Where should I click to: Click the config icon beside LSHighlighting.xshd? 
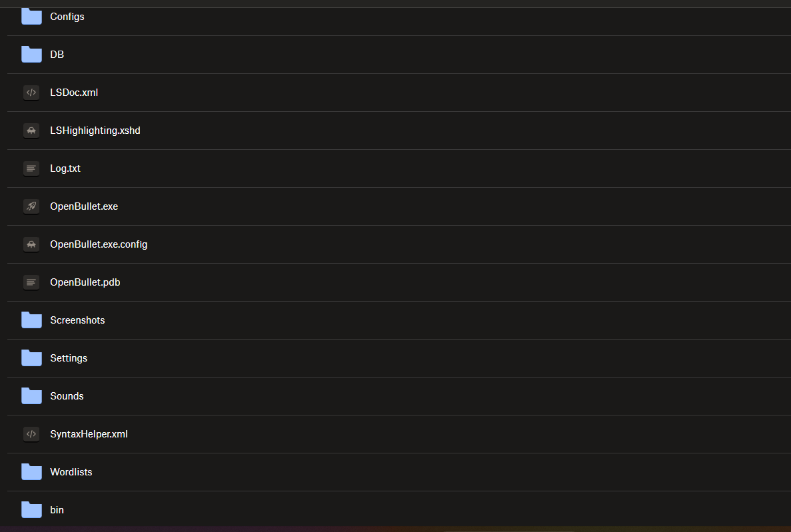click(x=31, y=131)
